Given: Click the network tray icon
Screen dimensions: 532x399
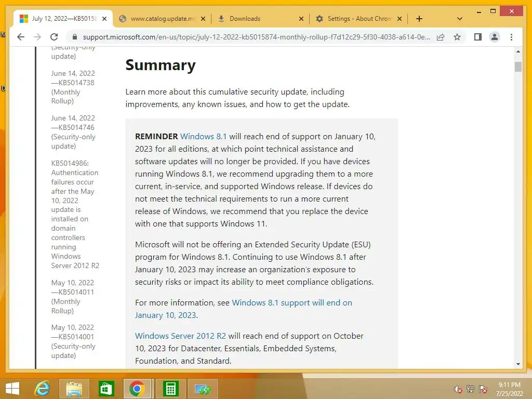Looking at the screenshot, I should [470, 389].
